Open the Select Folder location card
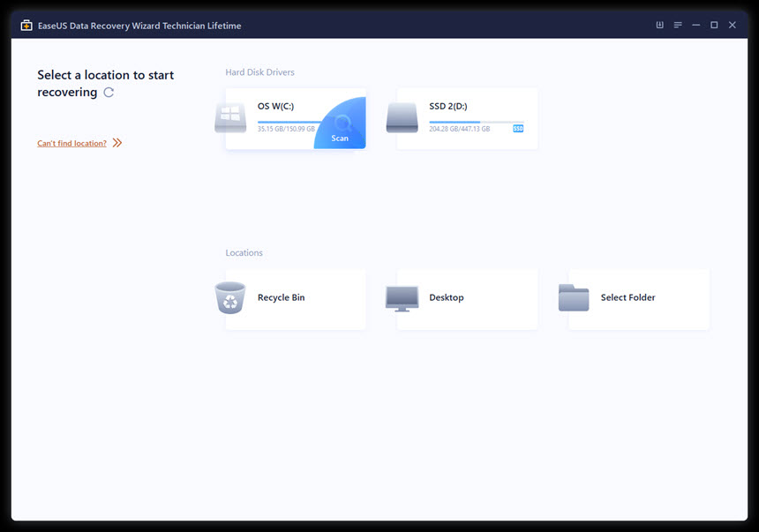 pos(639,299)
